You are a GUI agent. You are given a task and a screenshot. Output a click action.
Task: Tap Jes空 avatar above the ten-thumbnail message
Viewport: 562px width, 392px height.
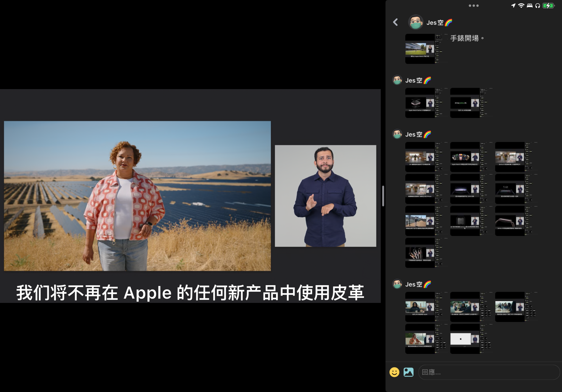397,134
